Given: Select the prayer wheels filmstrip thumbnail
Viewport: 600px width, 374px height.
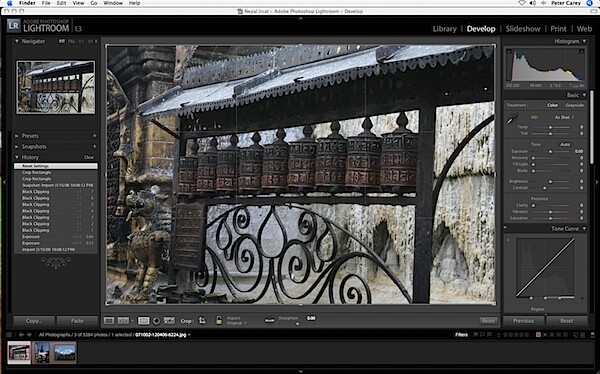Looking at the screenshot, I should coord(19,352).
